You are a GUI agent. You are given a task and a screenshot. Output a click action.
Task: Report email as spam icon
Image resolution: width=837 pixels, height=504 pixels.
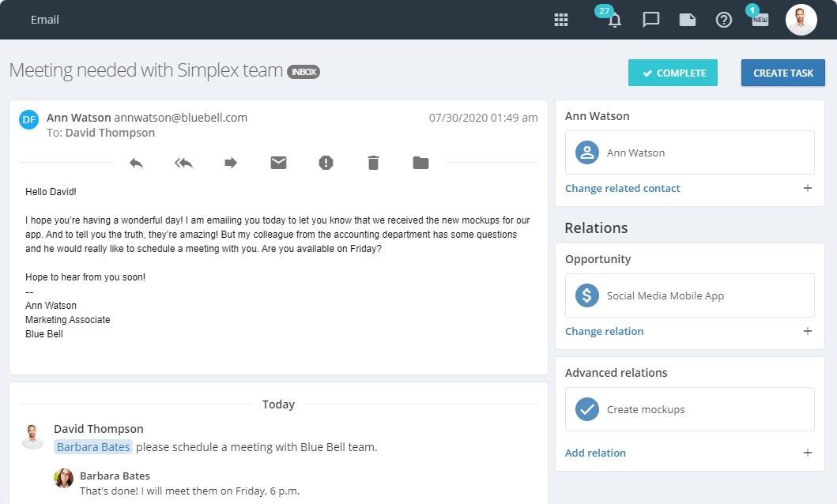click(x=326, y=163)
